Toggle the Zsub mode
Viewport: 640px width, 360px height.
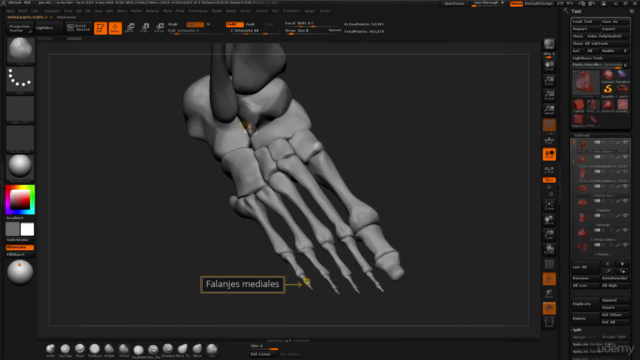pyautogui.click(x=252, y=24)
